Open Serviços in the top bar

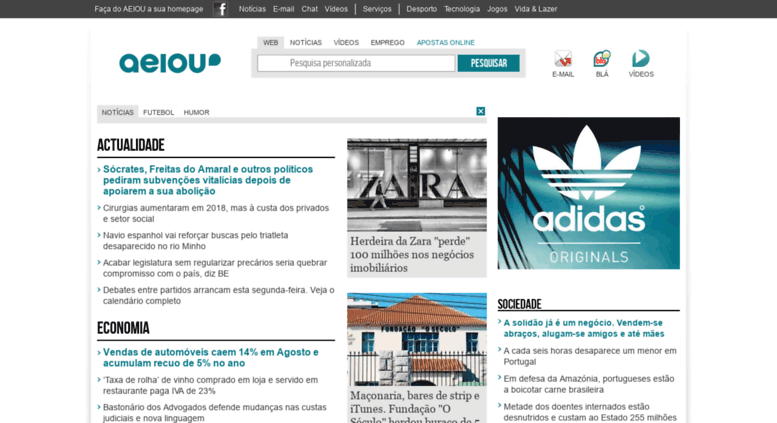[377, 9]
